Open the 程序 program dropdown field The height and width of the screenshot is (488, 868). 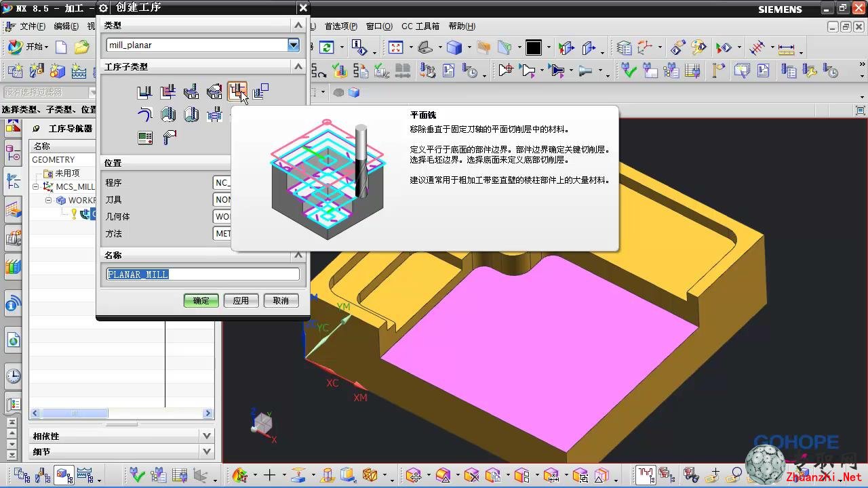[x=222, y=183]
